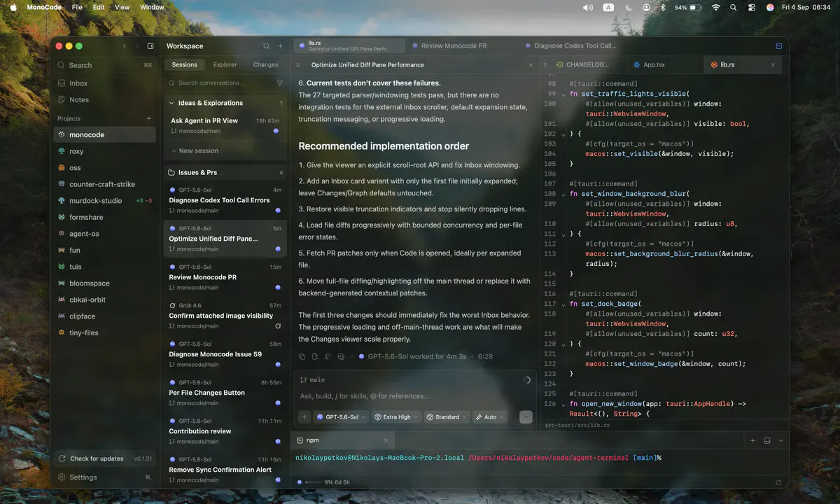
Task: Click Check for updates
Action: (105, 458)
